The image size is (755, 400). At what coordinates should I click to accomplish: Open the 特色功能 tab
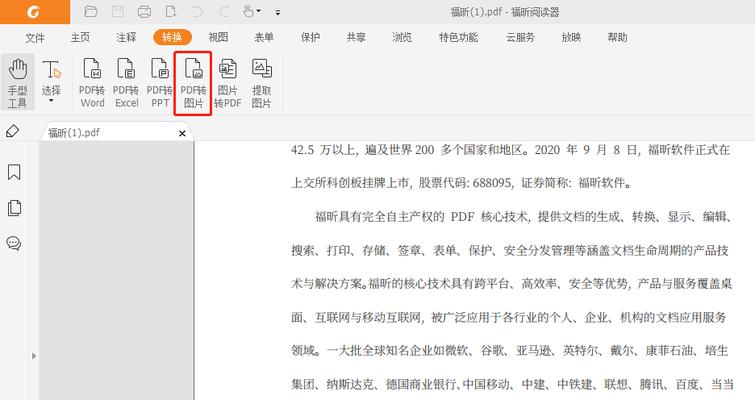point(458,38)
